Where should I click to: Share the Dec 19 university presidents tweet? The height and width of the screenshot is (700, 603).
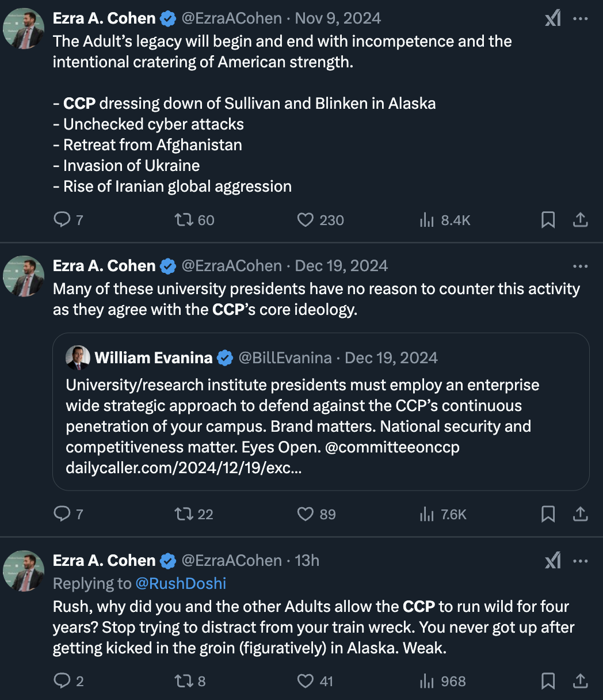tap(581, 513)
